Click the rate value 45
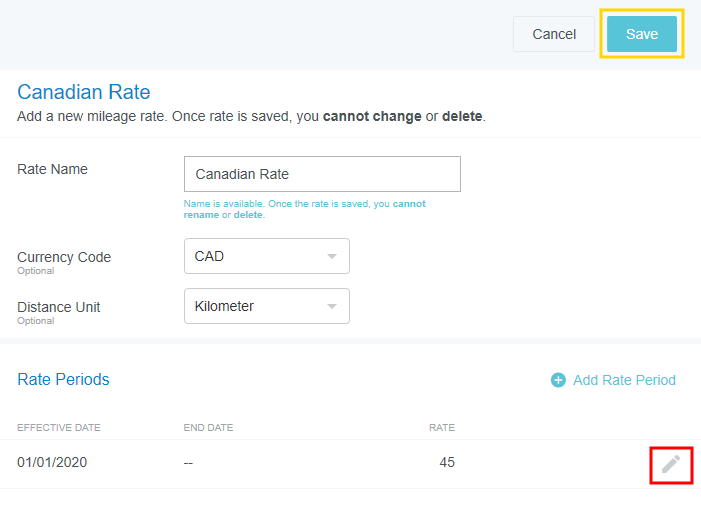Viewport: 701px width, 516px height. [446, 462]
